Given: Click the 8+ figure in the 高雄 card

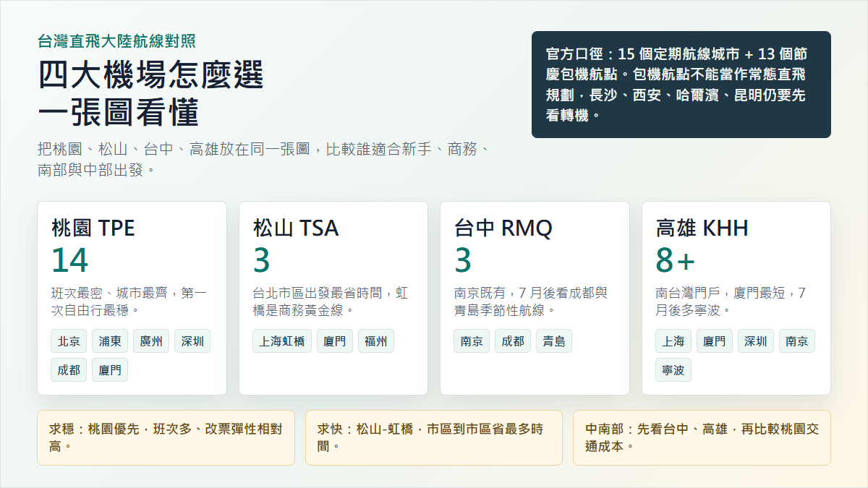Looking at the screenshot, I should pyautogui.click(x=675, y=261).
